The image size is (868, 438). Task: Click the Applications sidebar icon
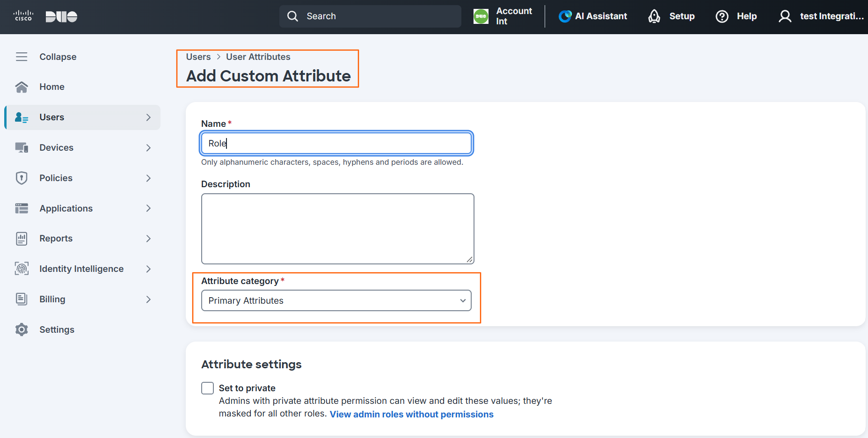[22, 208]
